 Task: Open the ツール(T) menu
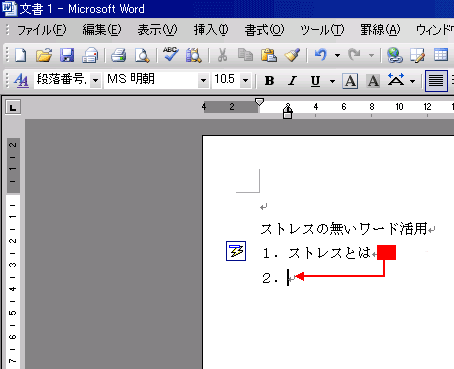(x=322, y=30)
